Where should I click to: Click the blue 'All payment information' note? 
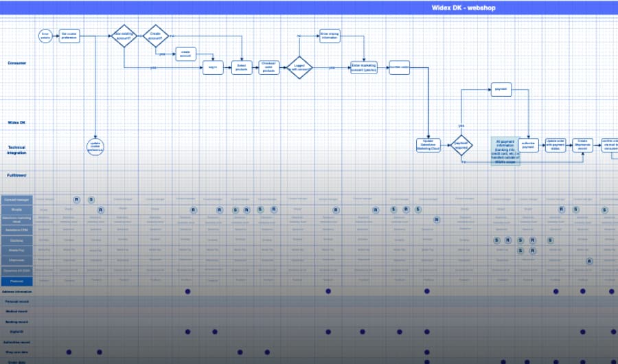pos(505,151)
